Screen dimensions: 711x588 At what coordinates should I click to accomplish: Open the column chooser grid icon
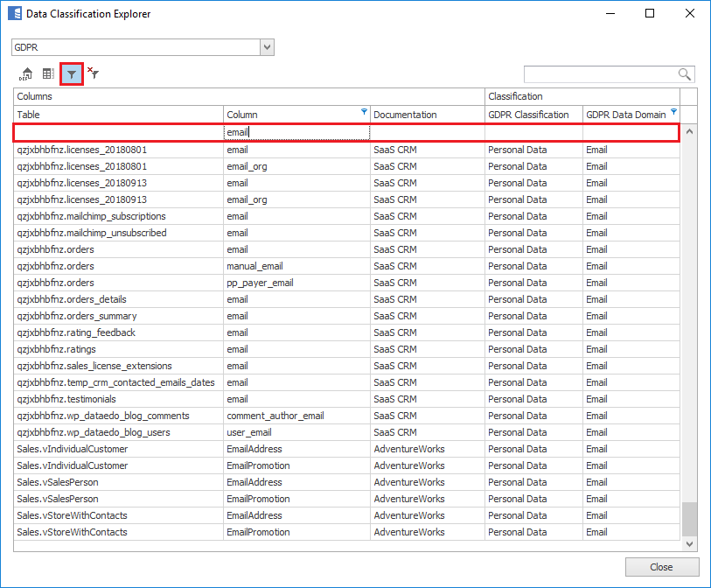[49, 74]
